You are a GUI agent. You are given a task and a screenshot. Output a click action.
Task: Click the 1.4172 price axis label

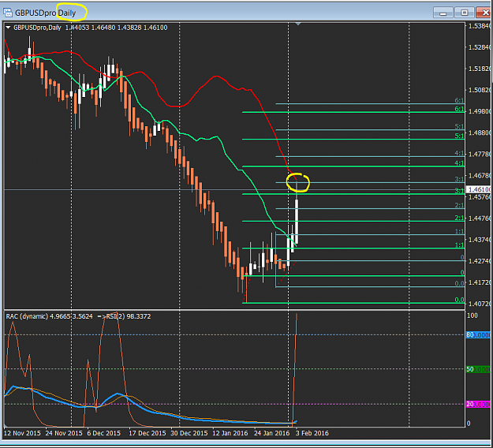[480, 282]
